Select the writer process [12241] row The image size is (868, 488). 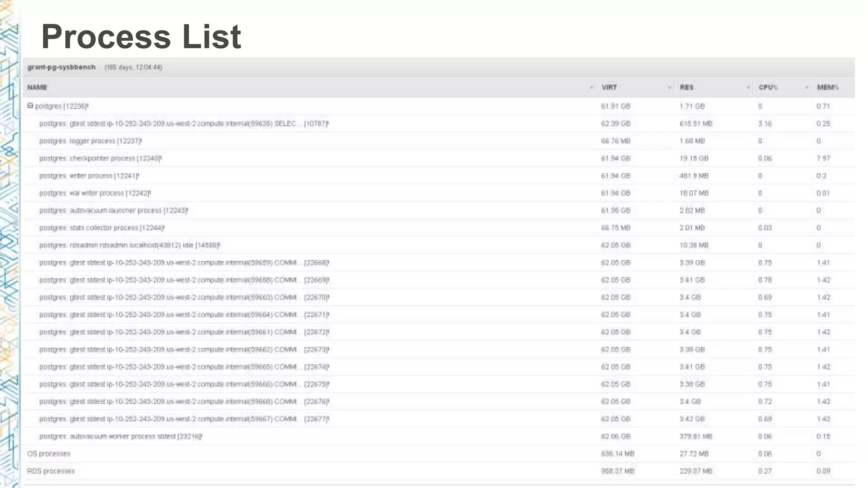[x=439, y=176]
